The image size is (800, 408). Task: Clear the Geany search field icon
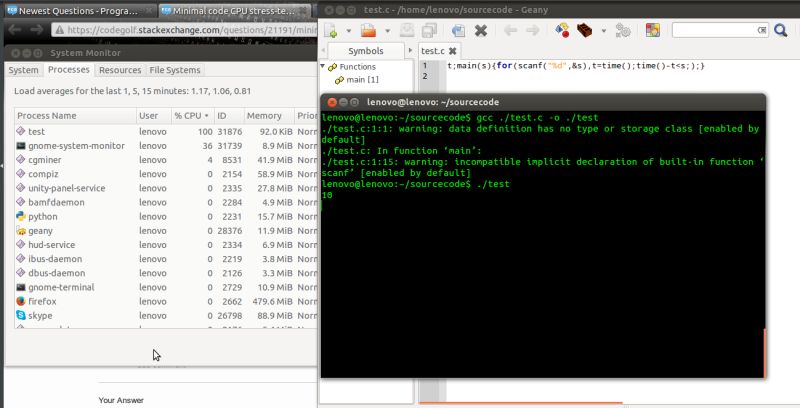point(762,30)
